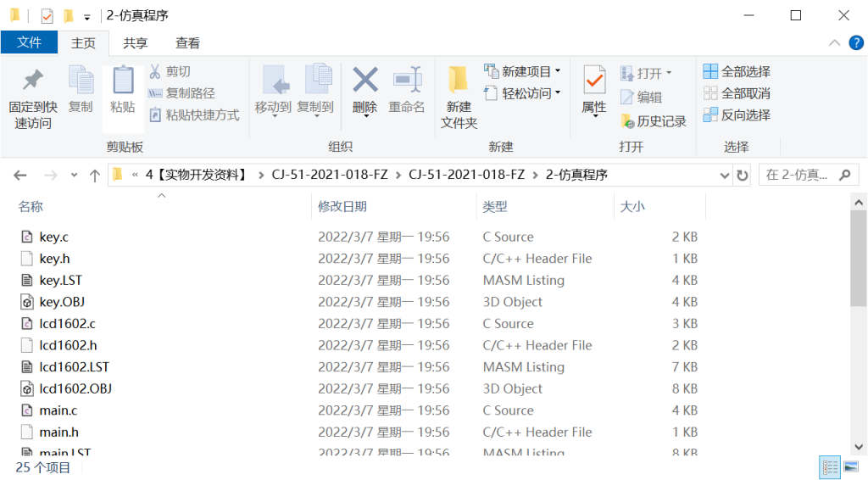868x480 pixels.
Task: Select the 主页 home ribbon tab
Action: 83,43
